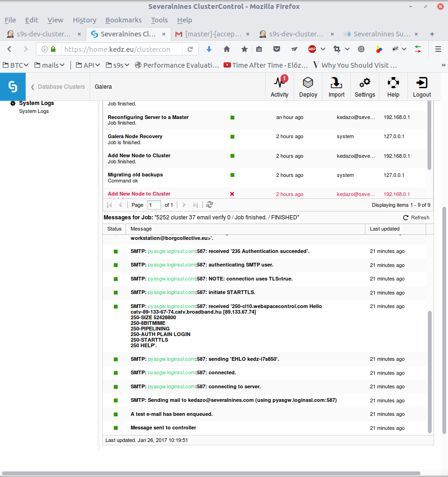Click the downloads arrow icon in Firefox toolbar
The width and height of the screenshot is (448, 477).
[x=209, y=49]
